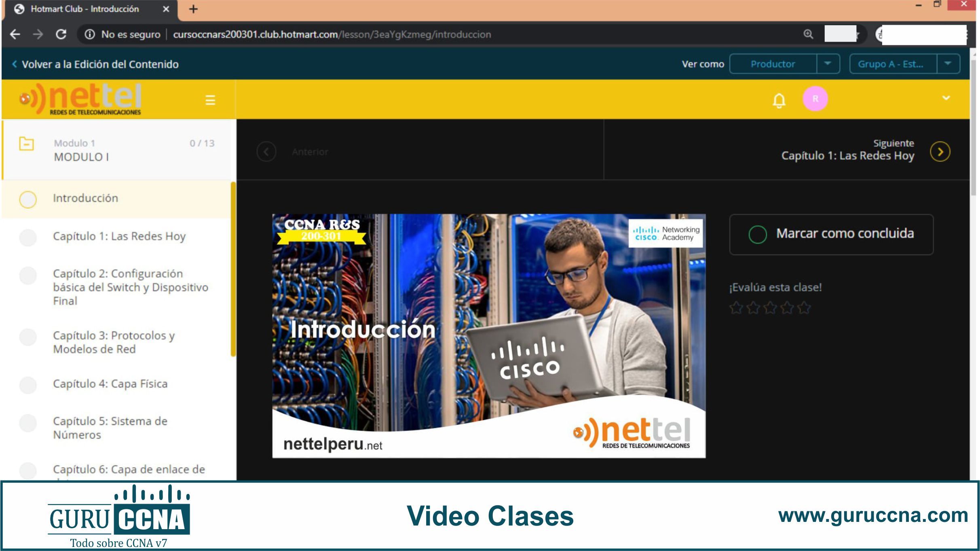Toggle the circle beside Capítulo 4: Capa Física
The height and width of the screenshot is (551, 980).
tap(28, 385)
